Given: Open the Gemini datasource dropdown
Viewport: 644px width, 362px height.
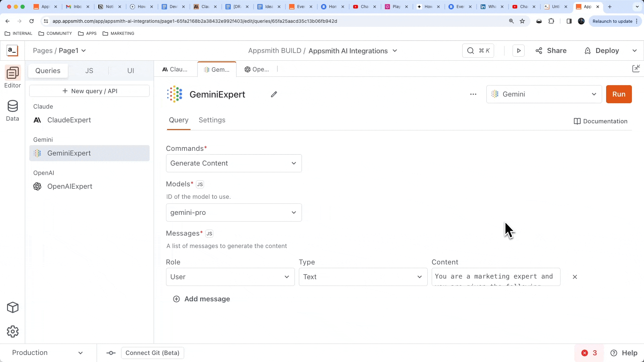Looking at the screenshot, I should pyautogui.click(x=544, y=94).
